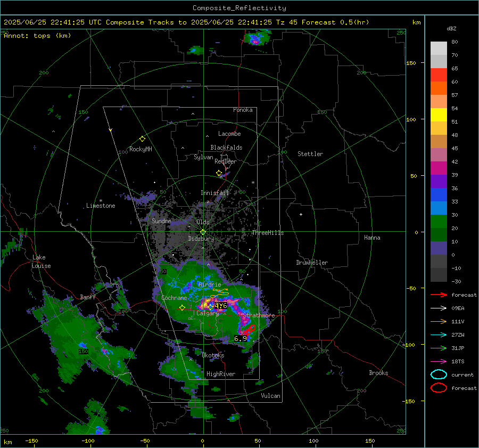Viewport: 479px width, 448px height.
Task: Click the Lacombe town label
Action: click(229, 134)
